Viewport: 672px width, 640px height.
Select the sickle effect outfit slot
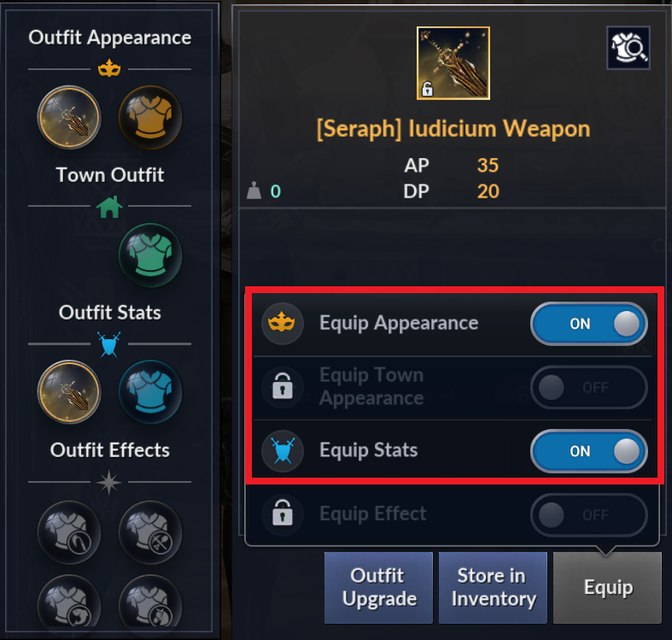[69, 532]
